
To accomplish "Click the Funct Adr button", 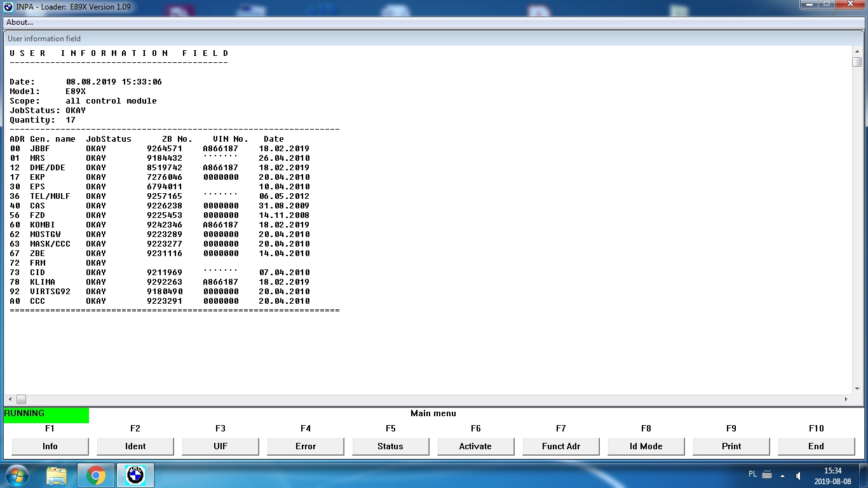I will [x=561, y=447].
